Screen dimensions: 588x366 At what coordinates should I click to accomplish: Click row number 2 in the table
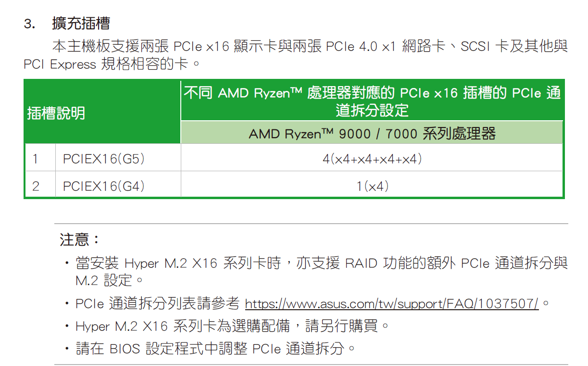tap(36, 186)
